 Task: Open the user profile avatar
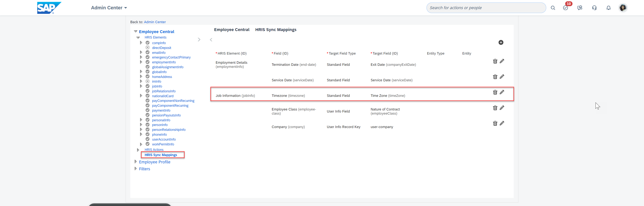(623, 8)
